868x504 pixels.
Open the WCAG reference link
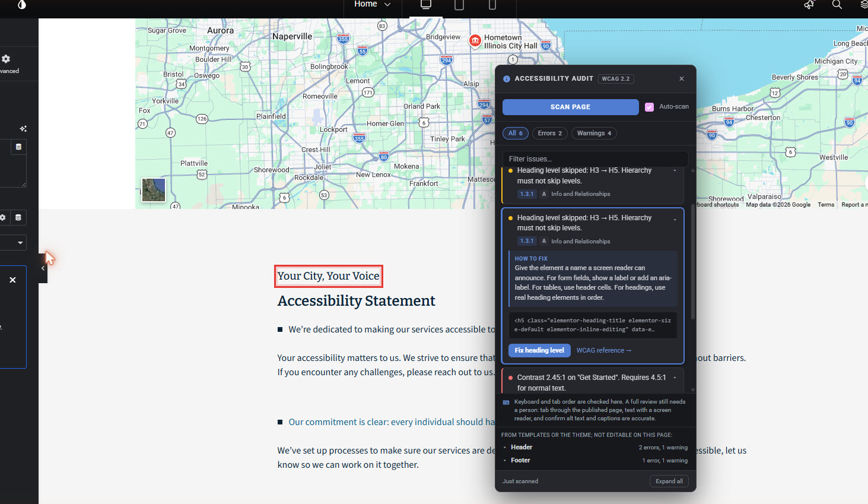(x=604, y=350)
